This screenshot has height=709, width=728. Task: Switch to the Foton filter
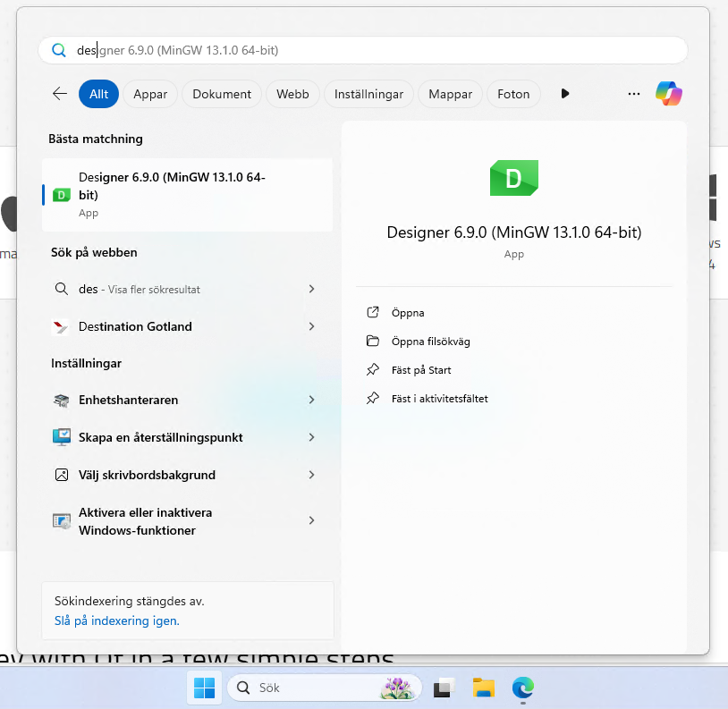(x=513, y=94)
